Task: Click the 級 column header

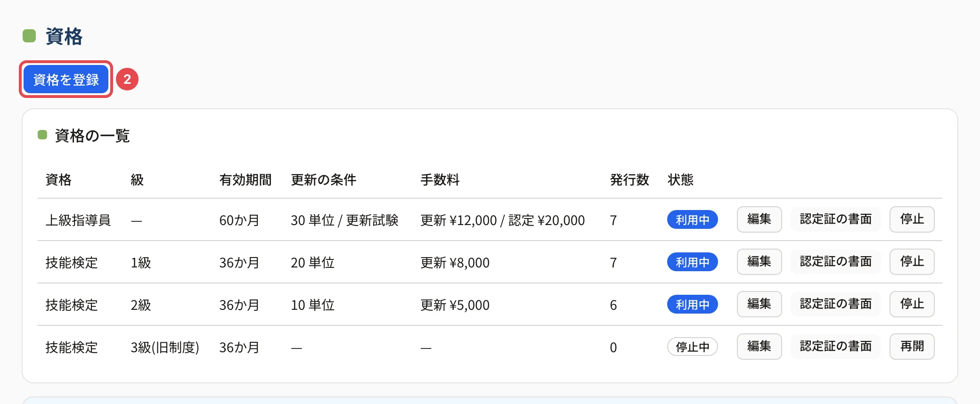Action: click(x=137, y=179)
